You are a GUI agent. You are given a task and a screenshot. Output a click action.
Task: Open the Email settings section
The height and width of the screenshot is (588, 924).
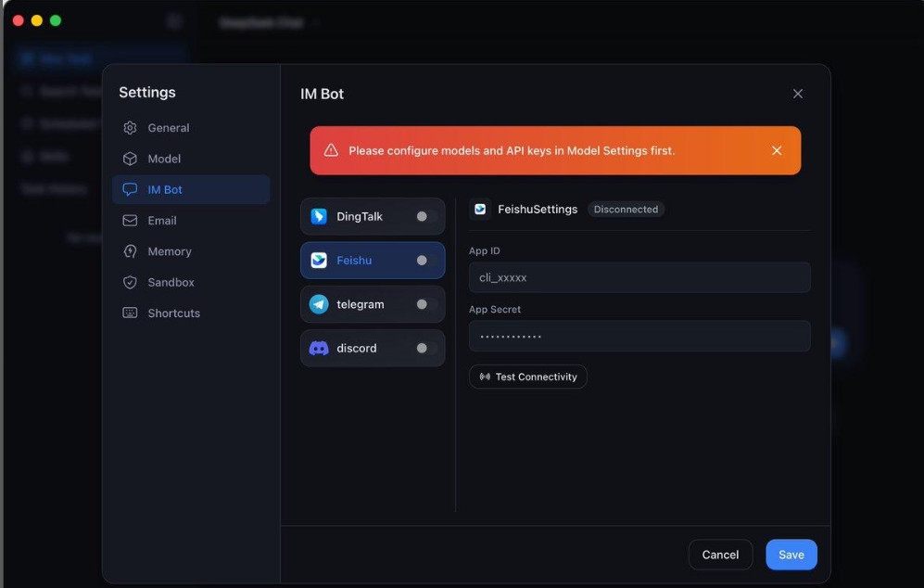191,221
